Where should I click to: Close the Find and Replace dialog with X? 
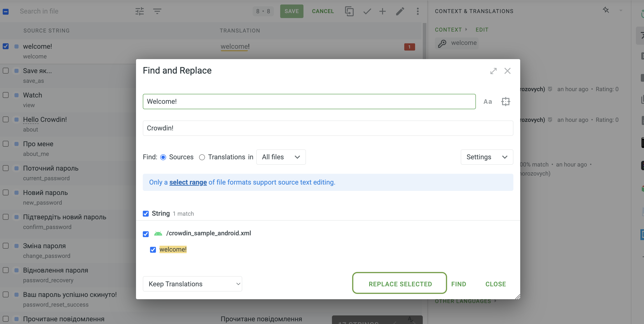pyautogui.click(x=507, y=71)
